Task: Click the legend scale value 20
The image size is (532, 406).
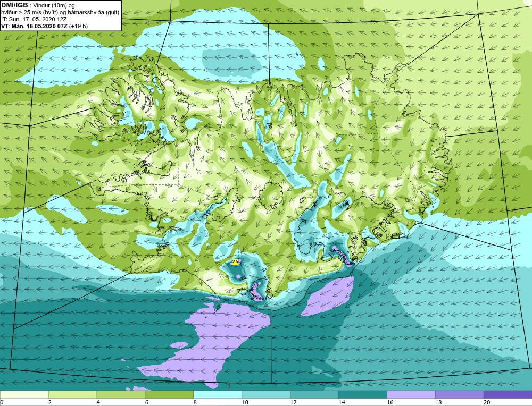Action: click(x=487, y=402)
